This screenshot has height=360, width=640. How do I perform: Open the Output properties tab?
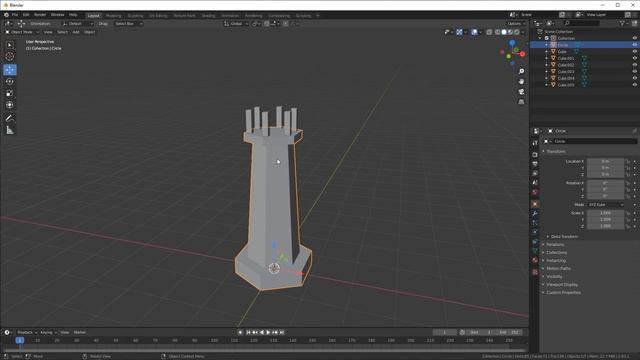point(535,164)
